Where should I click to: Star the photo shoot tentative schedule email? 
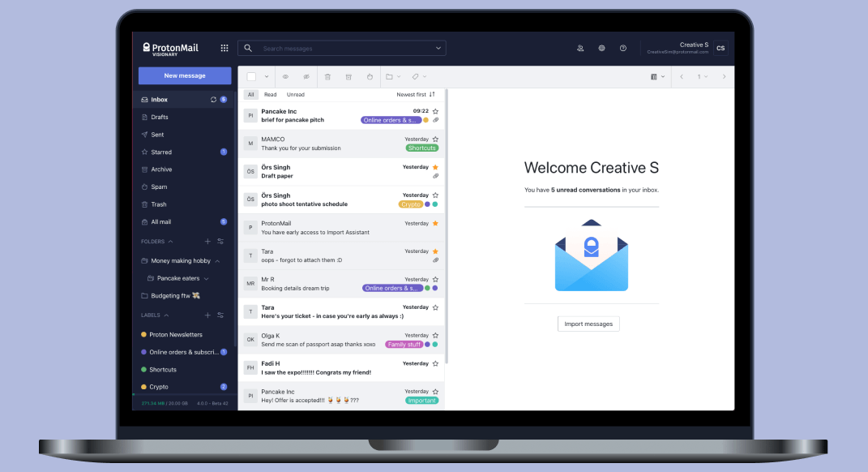click(436, 195)
